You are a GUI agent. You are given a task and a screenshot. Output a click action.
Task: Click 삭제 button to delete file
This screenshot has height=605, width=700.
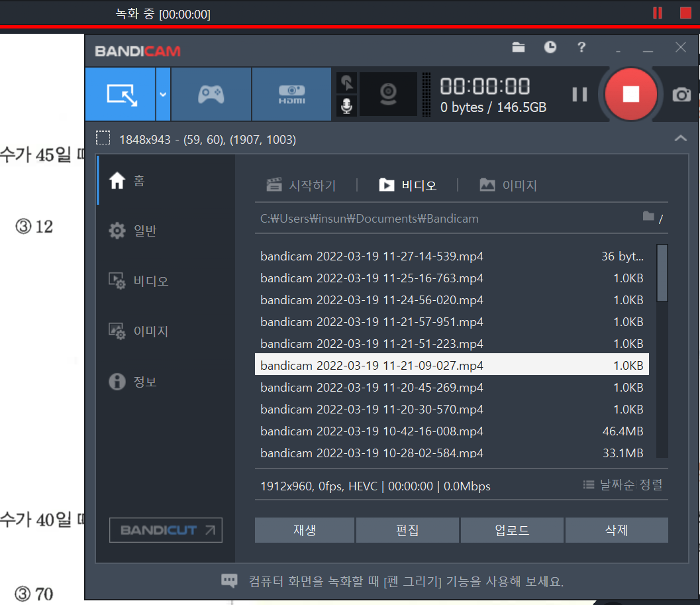click(x=617, y=530)
